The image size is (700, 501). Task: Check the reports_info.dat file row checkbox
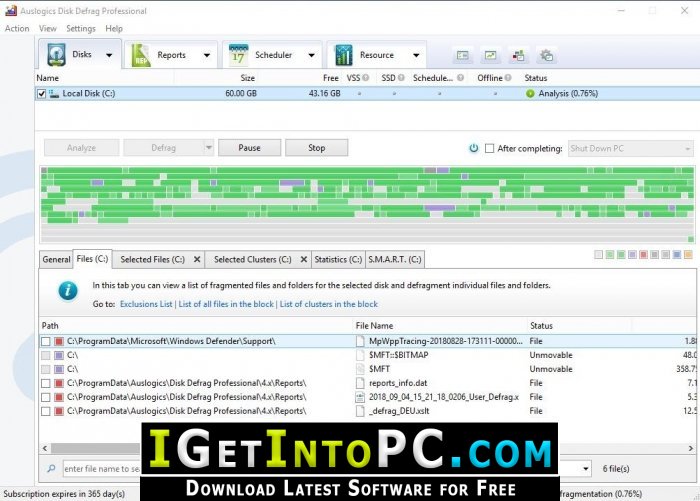(45, 383)
